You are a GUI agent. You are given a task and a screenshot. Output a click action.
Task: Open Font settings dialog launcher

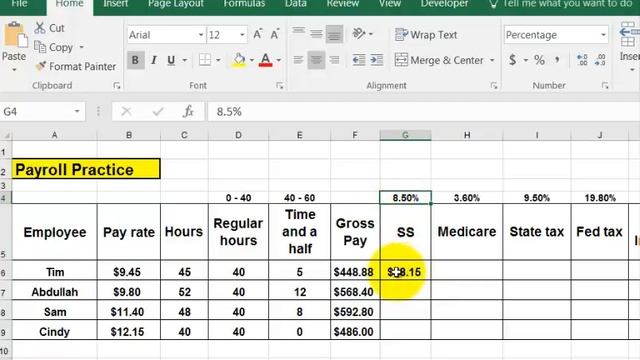coord(280,85)
